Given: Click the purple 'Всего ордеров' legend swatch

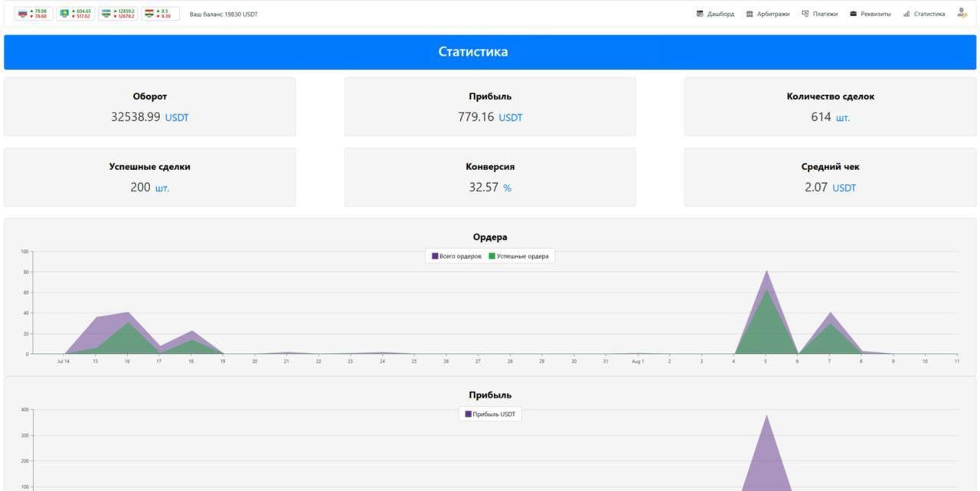Looking at the screenshot, I should (x=435, y=256).
